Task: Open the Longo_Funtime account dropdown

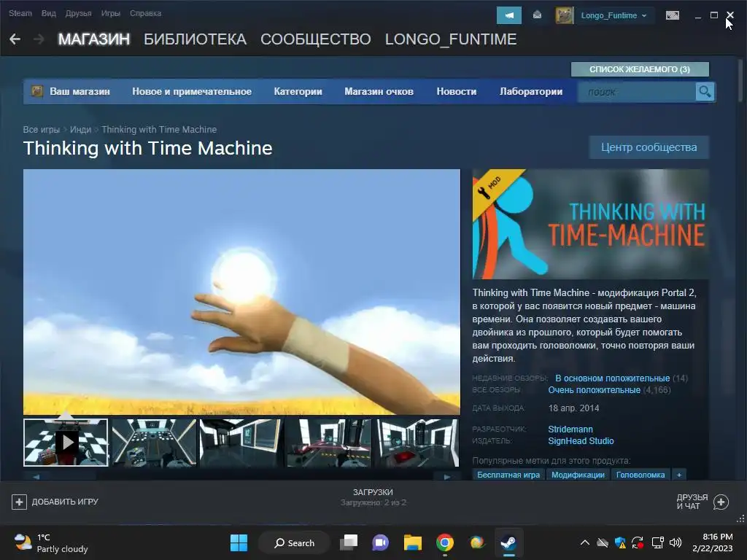Action: pyautogui.click(x=614, y=15)
